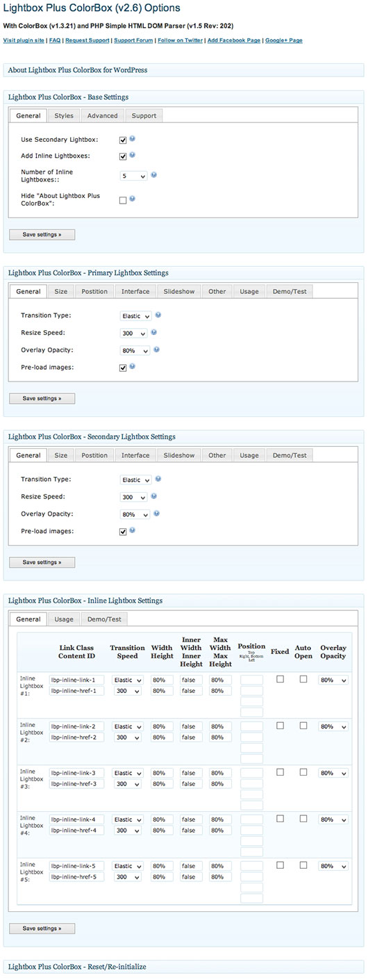Open help icon next to Primary Transition Type
The image size is (368, 980).
(x=158, y=315)
